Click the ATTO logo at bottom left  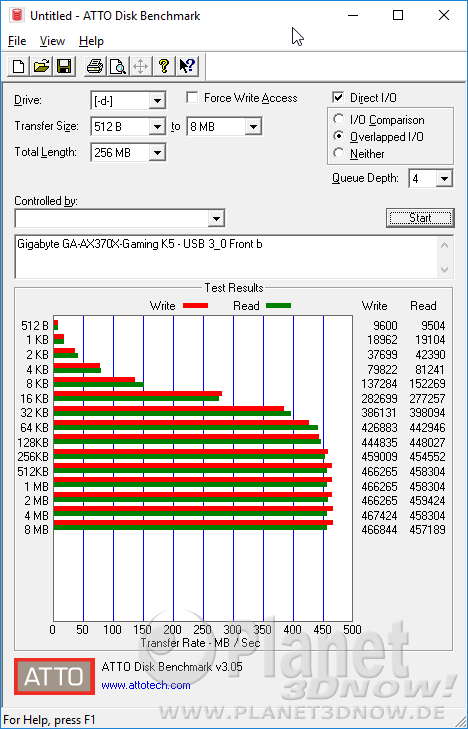[54, 676]
